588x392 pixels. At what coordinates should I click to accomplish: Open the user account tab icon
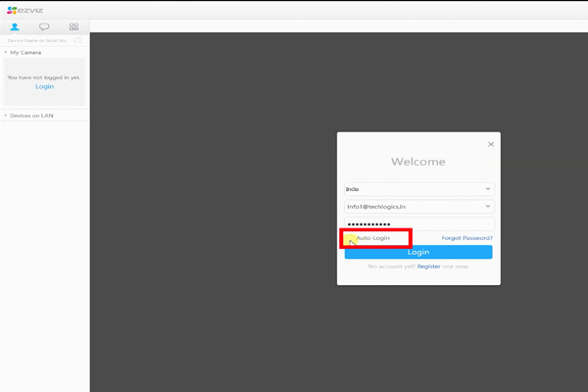click(x=15, y=26)
